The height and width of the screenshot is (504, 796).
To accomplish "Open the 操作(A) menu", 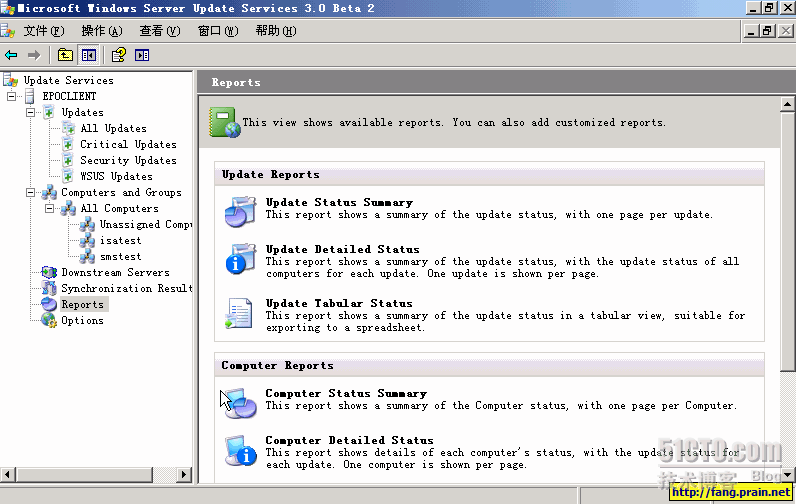I will coord(102,31).
